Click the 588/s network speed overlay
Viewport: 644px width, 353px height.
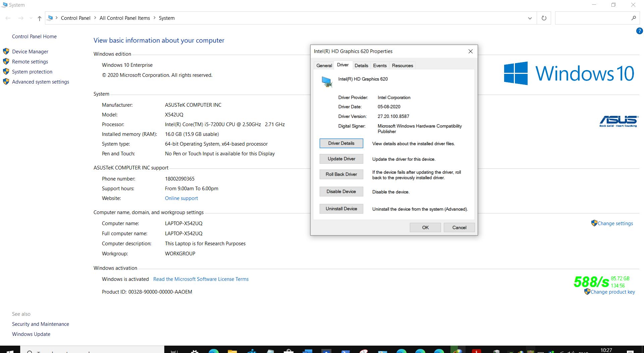tap(591, 282)
